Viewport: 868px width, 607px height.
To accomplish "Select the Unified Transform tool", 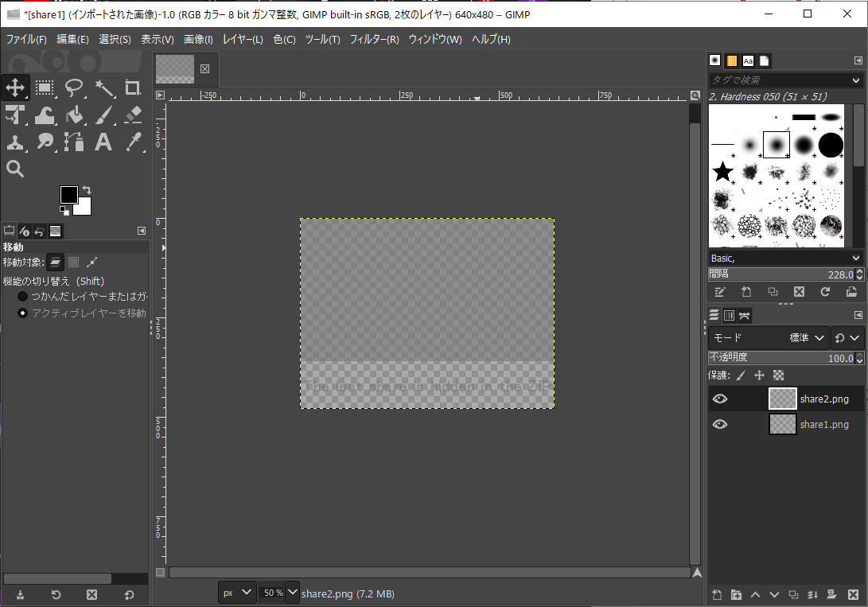I will (x=15, y=115).
